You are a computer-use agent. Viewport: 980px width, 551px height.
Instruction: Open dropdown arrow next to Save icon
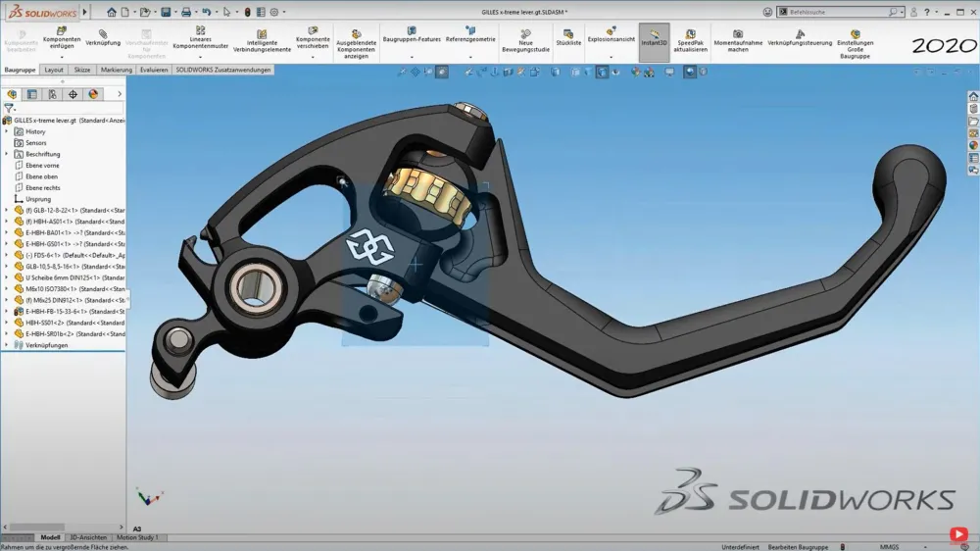coord(175,12)
